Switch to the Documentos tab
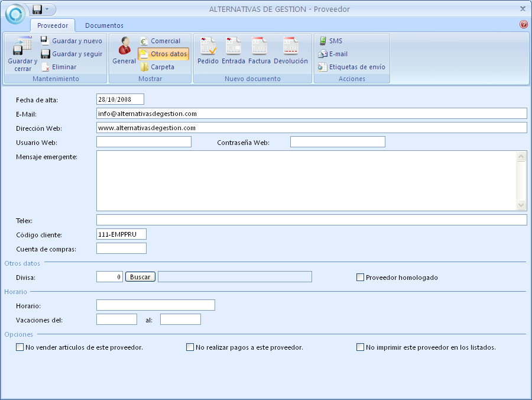532x400 pixels. [x=104, y=25]
